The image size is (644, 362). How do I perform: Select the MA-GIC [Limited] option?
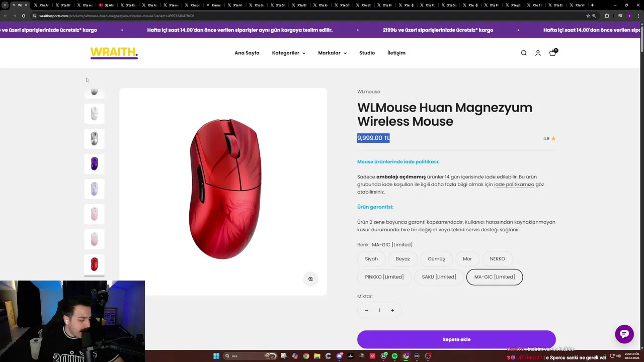tap(495, 277)
